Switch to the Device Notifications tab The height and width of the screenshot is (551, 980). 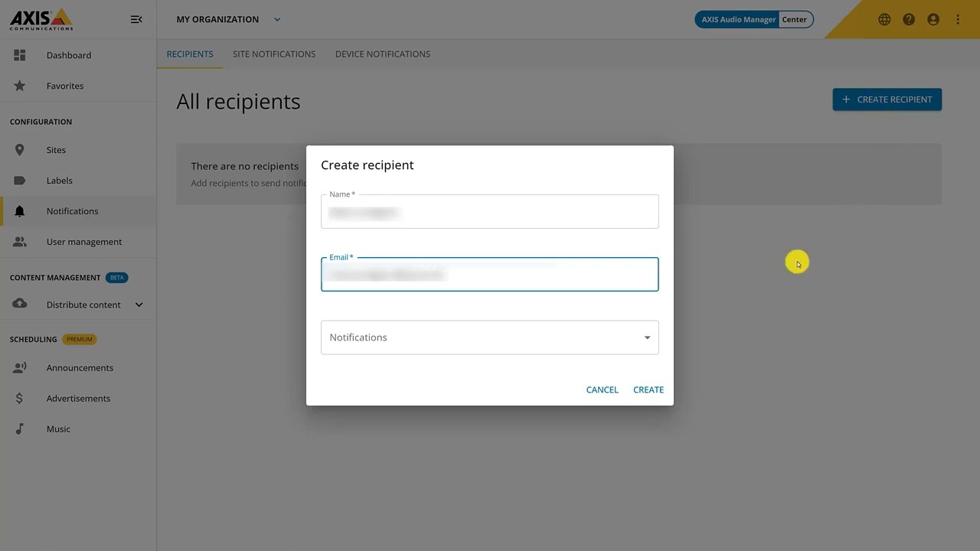(x=383, y=54)
